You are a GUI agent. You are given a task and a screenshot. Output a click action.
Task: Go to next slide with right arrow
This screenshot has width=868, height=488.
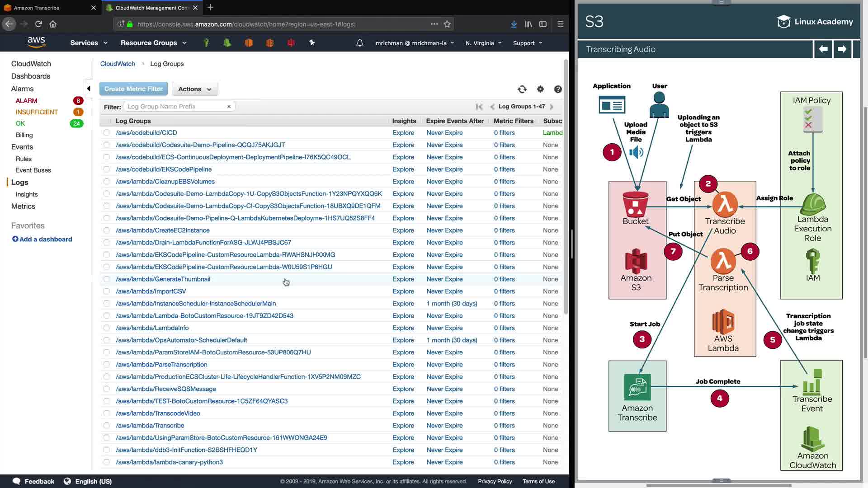point(842,49)
